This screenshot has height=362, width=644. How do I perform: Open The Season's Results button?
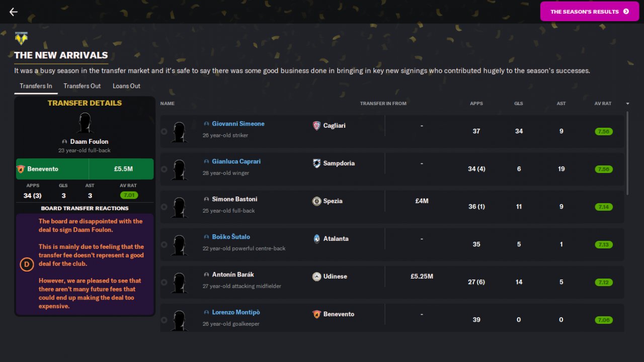589,12
